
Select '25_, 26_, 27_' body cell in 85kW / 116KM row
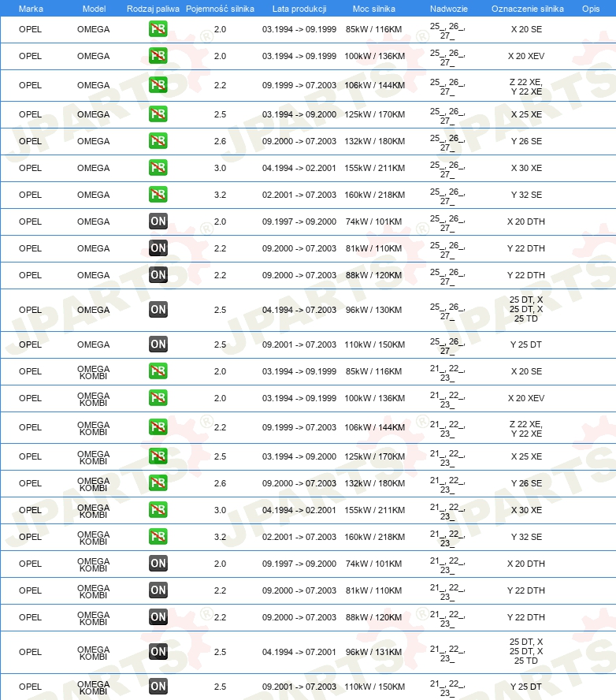click(447, 31)
